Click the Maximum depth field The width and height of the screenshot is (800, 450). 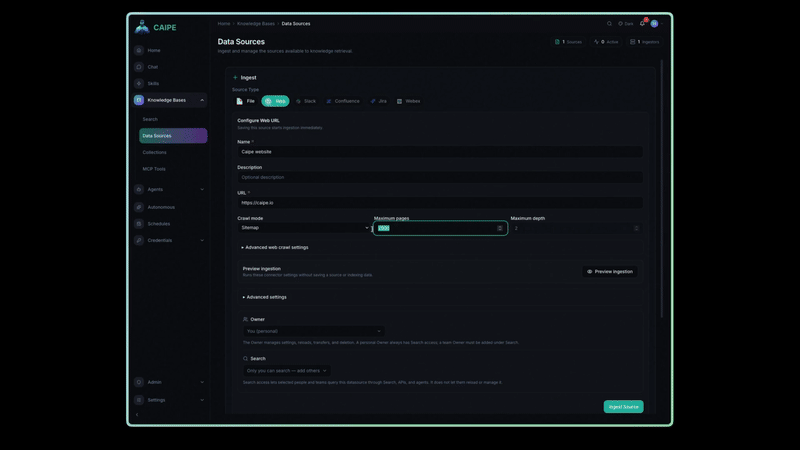point(576,228)
